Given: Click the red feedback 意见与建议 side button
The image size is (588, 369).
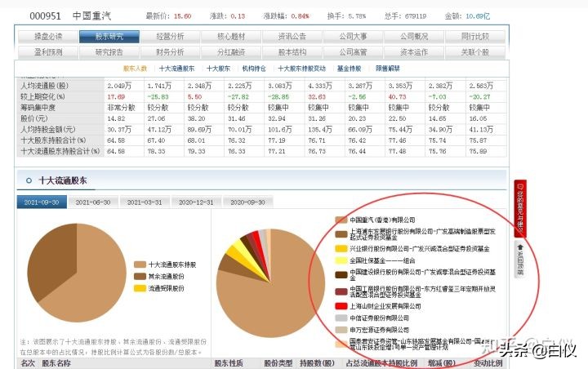Looking at the screenshot, I should (520, 208).
